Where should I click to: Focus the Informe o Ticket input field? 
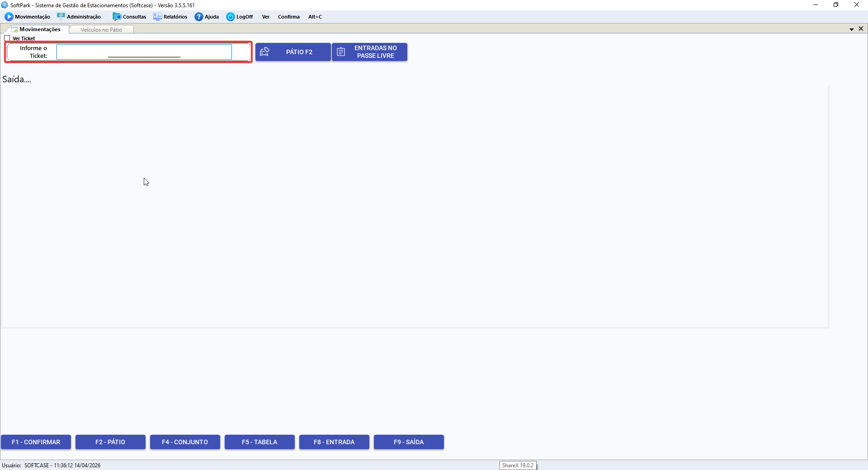point(144,52)
